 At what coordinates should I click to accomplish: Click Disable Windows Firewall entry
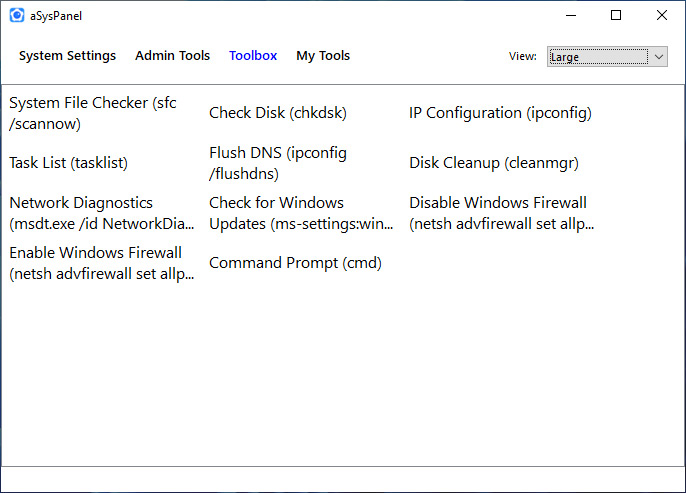tap(501, 213)
